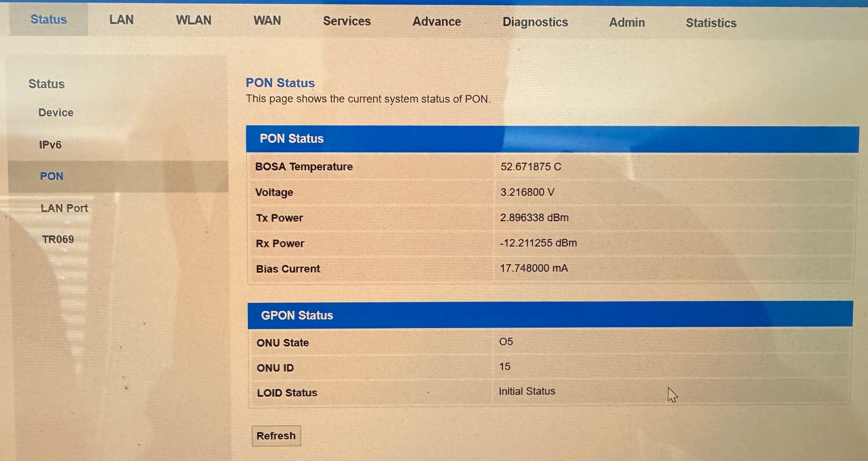Select IPv6 in the sidebar
Image resolution: width=868 pixels, height=461 pixels.
click(50, 145)
